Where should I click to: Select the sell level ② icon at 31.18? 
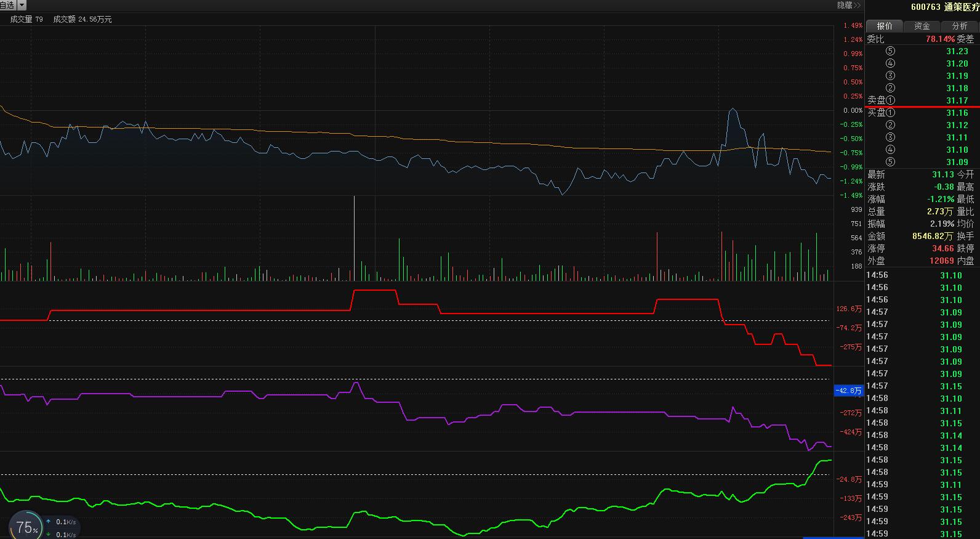890,88
